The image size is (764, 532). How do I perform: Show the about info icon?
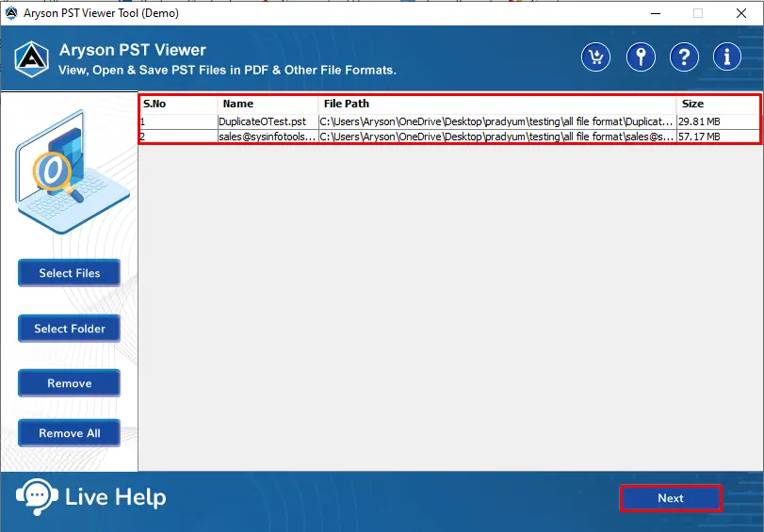tap(727, 57)
